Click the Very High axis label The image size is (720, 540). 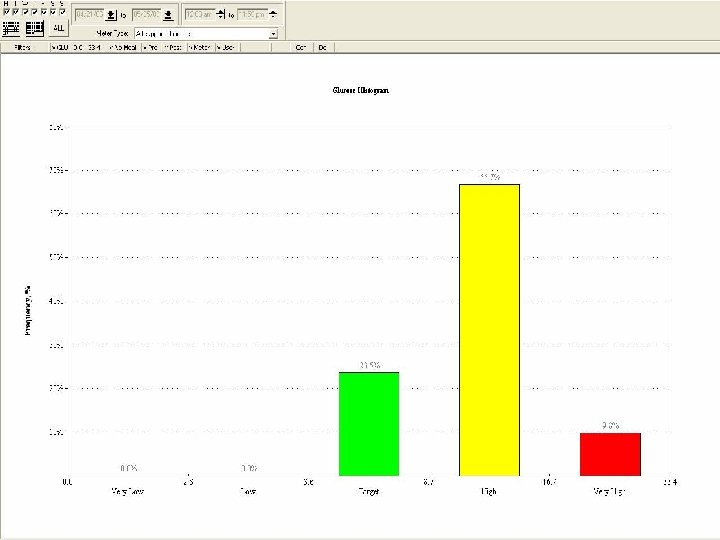coord(609,491)
